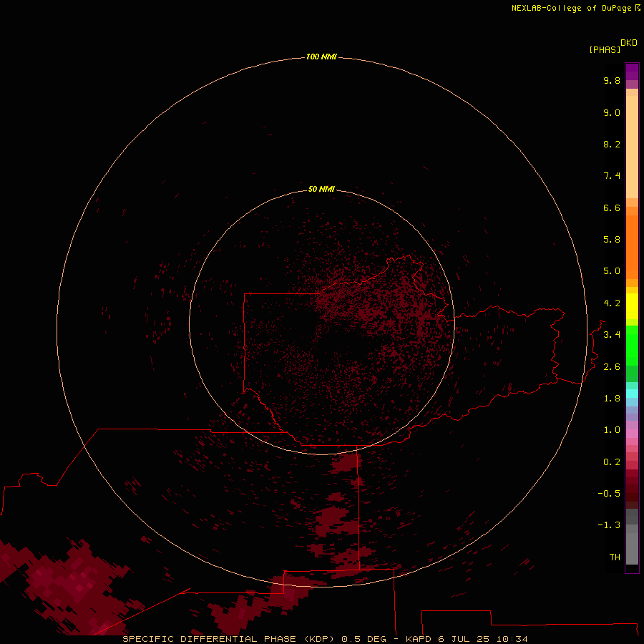Click the 6.6 scale value
The height and width of the screenshot is (644, 644).
pyautogui.click(x=612, y=208)
